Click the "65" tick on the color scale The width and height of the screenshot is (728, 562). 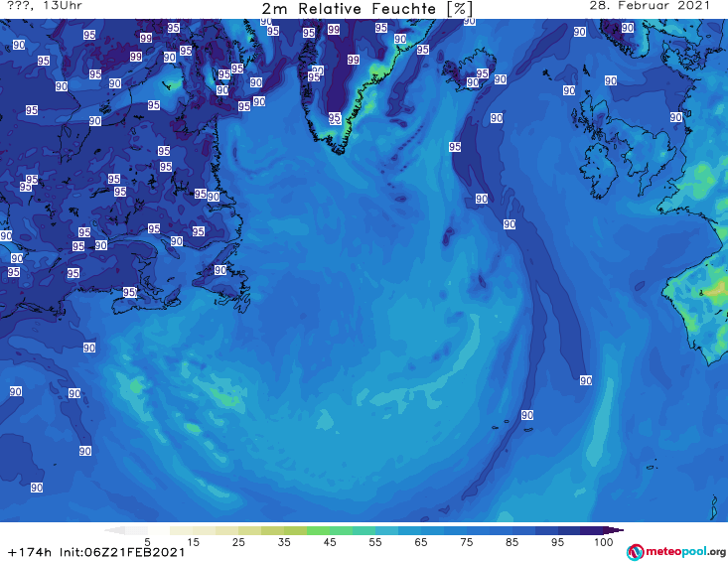pyautogui.click(x=421, y=542)
